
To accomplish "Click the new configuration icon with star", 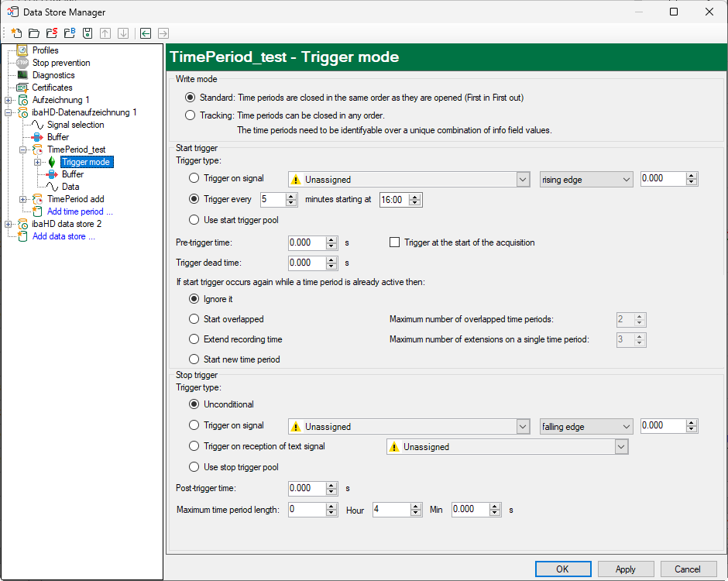I will (16, 33).
